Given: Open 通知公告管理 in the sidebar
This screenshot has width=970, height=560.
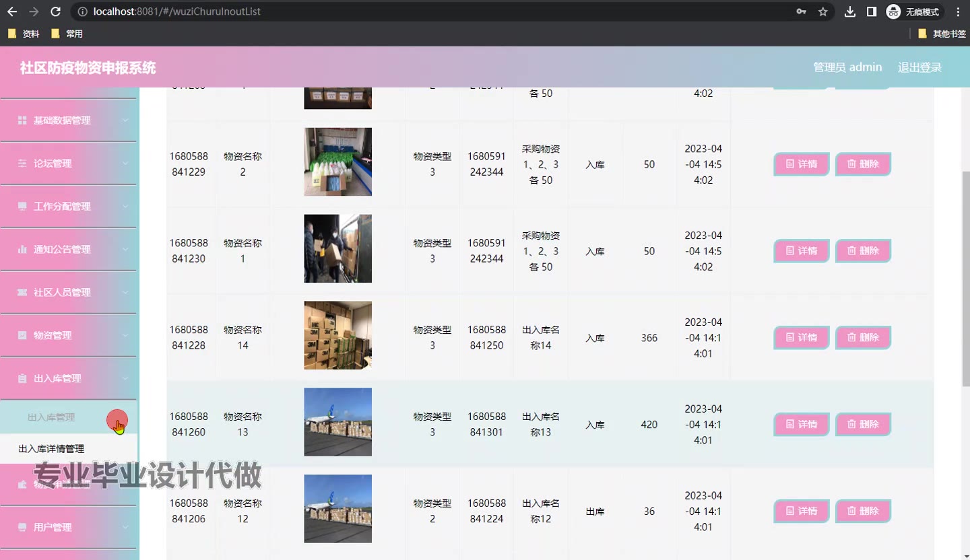Looking at the screenshot, I should pos(69,250).
